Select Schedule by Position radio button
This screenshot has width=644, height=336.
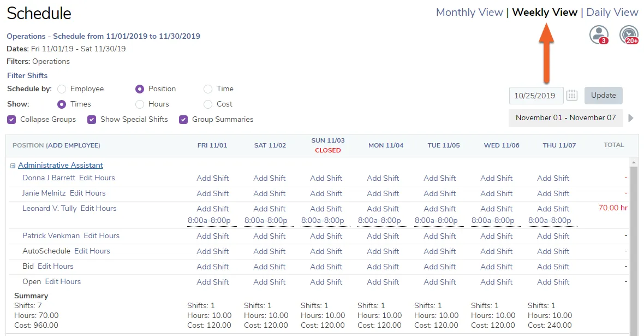[140, 89]
